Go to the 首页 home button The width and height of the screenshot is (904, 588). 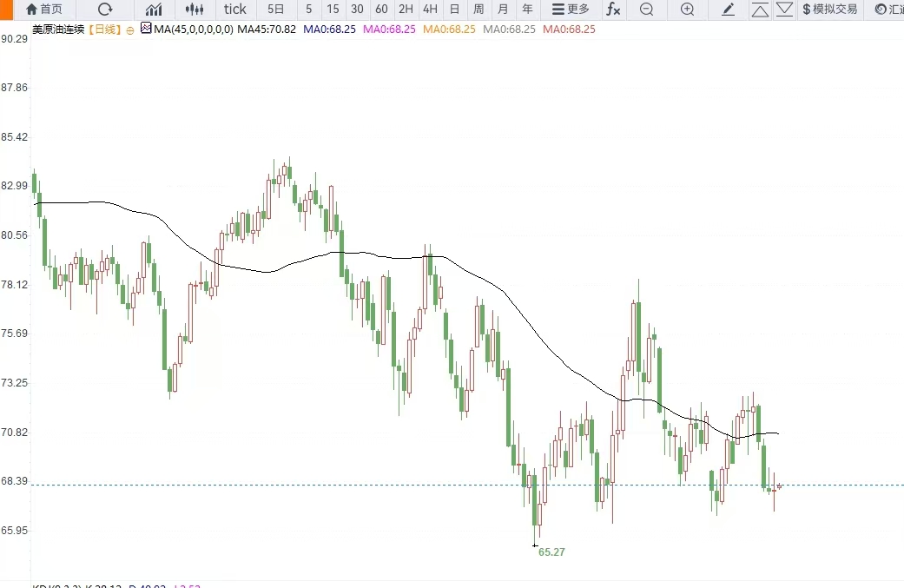(44, 10)
